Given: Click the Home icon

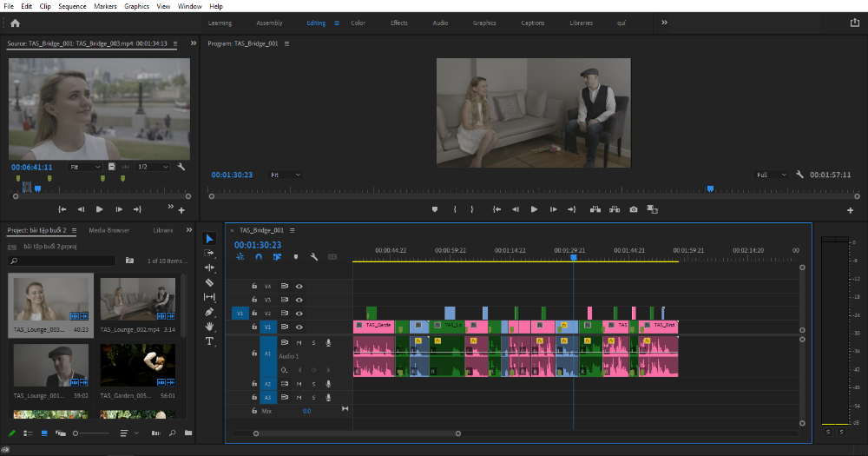Looking at the screenshot, I should point(15,23).
